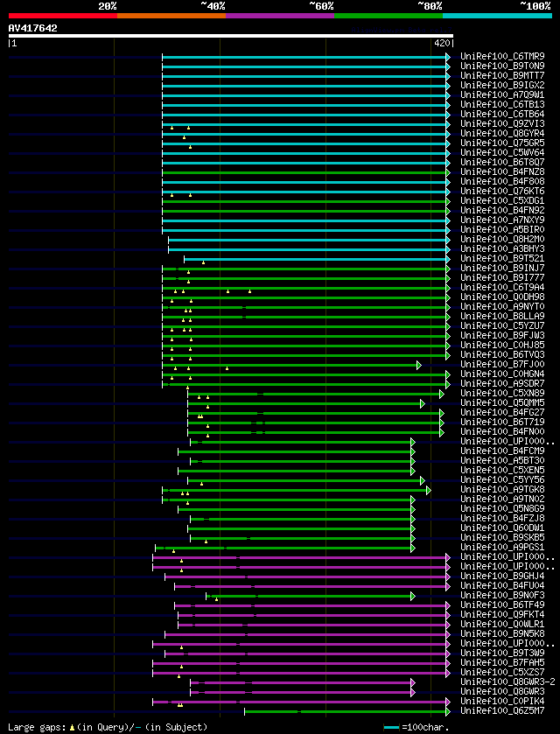Select the UniRef100_B9I777 label
560x734 pixels.
tap(502, 278)
